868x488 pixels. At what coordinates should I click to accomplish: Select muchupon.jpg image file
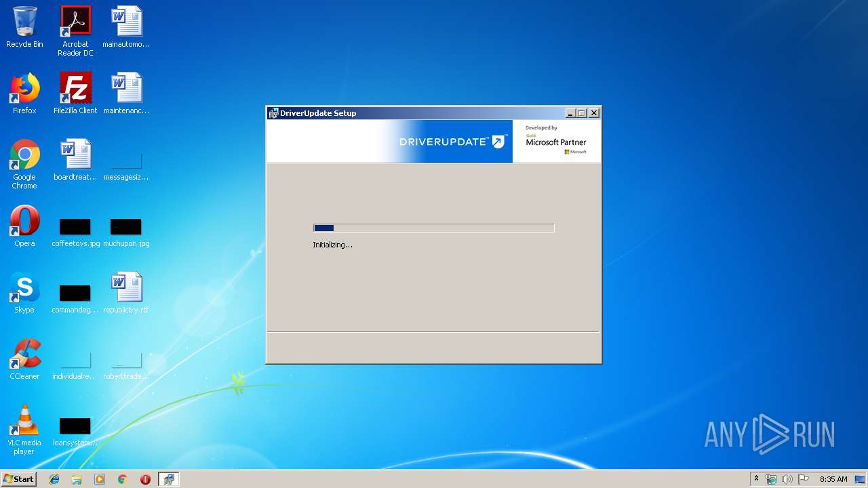click(x=126, y=232)
